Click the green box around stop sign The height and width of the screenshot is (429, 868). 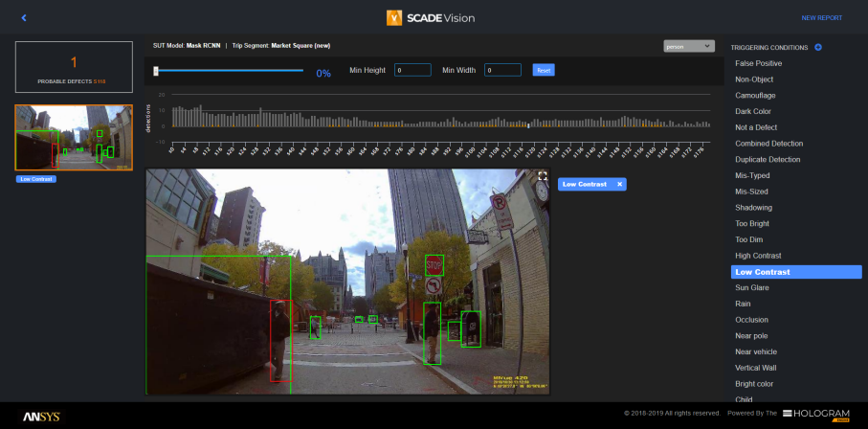pos(434,265)
